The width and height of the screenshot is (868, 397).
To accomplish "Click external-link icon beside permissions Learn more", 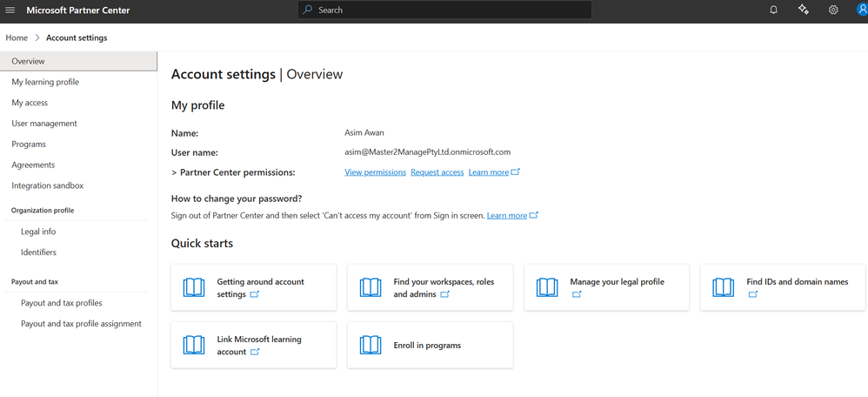I will coord(516,172).
